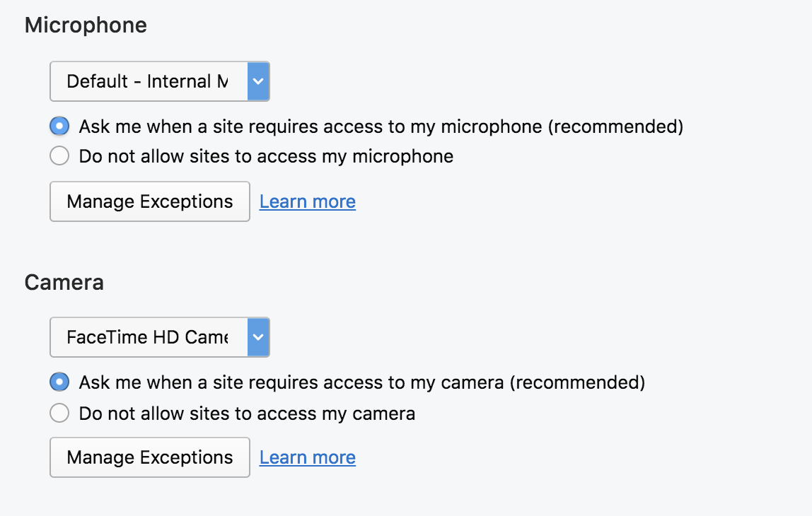
Task: Choose the "Do not allow" microphone radio button
Action: pos(59,156)
